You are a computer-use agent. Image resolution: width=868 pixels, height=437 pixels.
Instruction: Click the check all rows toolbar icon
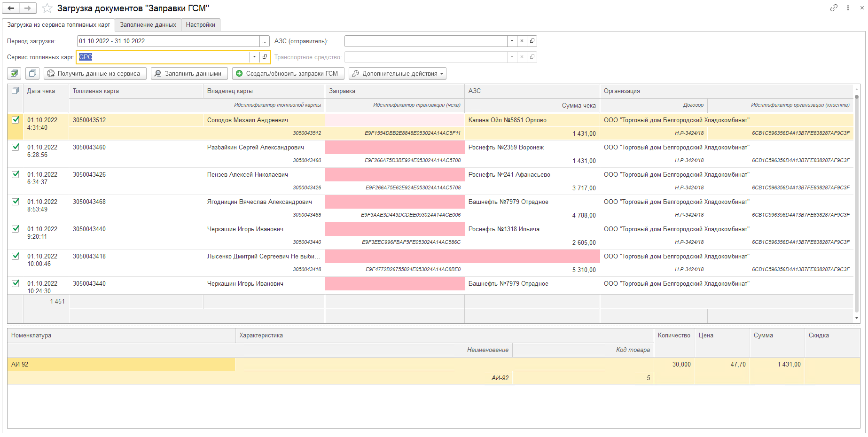pos(15,73)
